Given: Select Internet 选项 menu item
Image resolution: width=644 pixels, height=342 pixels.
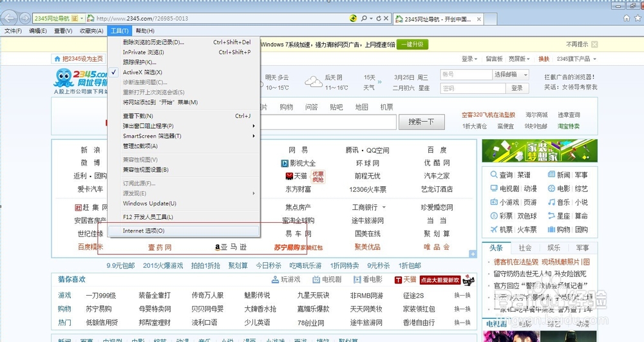Looking at the screenshot, I should click(184, 231).
